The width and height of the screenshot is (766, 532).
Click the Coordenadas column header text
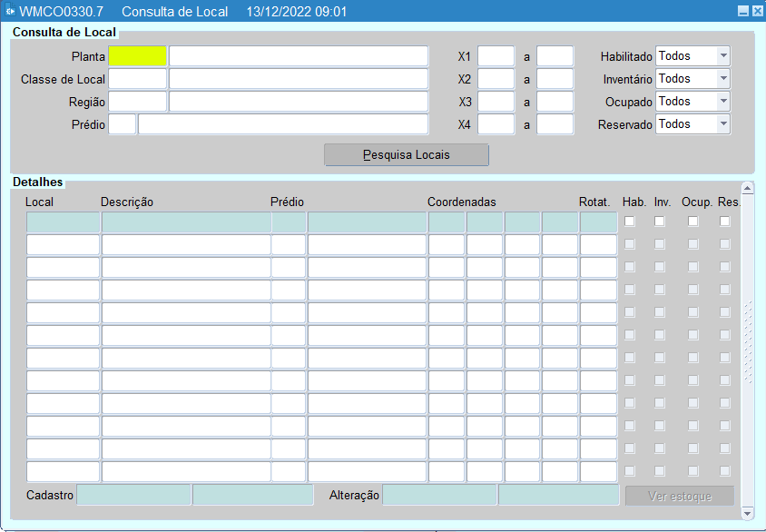coord(462,202)
